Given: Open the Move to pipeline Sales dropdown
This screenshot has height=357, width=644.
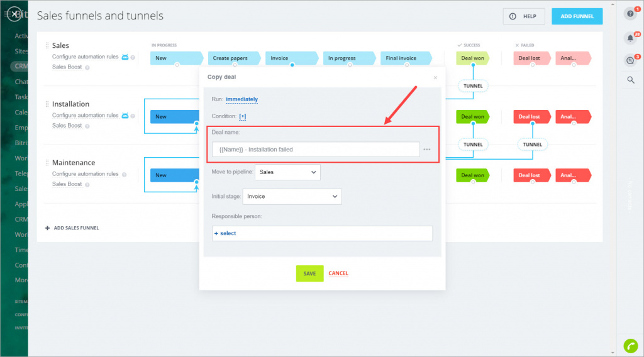Looking at the screenshot, I should pos(287,172).
